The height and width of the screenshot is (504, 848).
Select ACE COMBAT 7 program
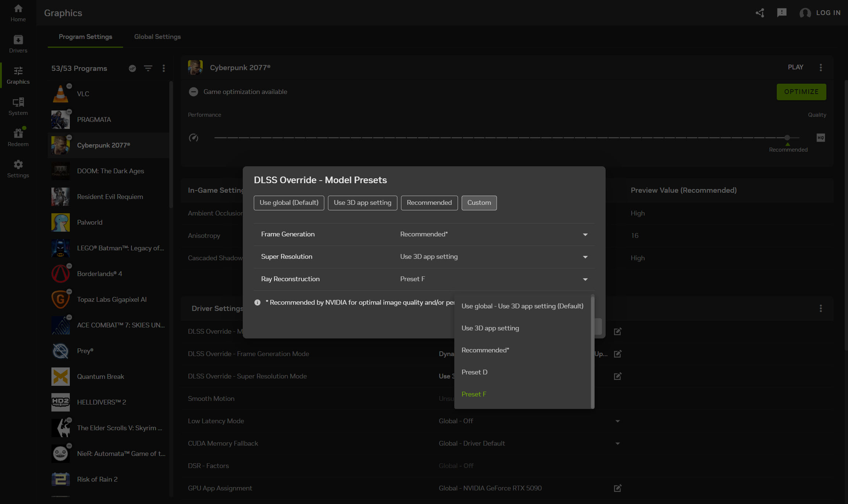108,325
